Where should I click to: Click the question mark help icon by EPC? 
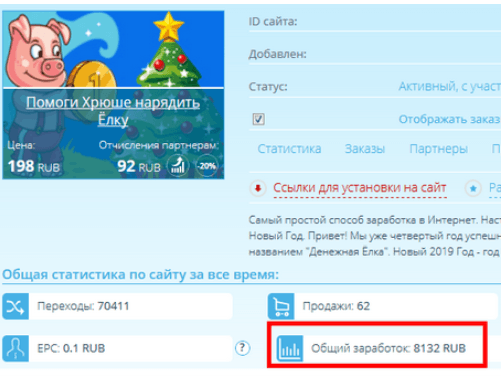[242, 348]
